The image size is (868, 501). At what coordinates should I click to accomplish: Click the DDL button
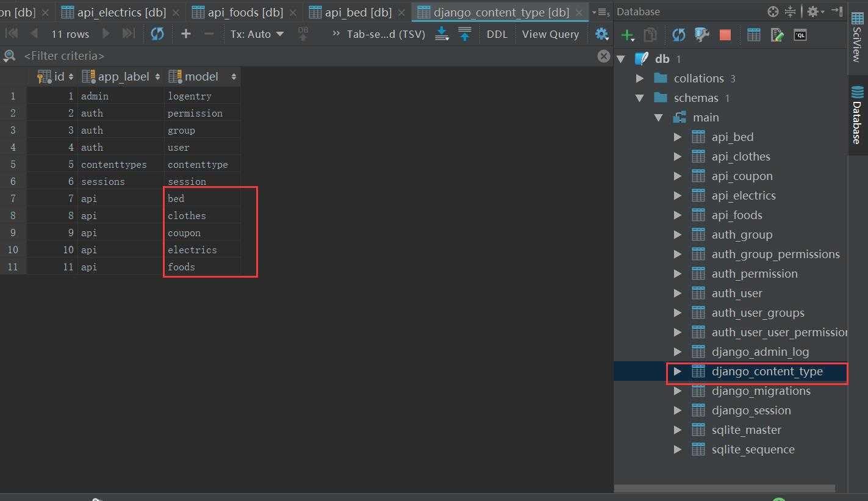click(497, 34)
